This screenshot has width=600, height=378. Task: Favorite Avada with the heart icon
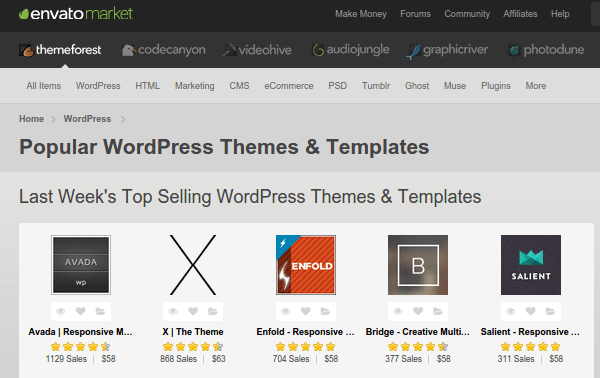click(80, 311)
